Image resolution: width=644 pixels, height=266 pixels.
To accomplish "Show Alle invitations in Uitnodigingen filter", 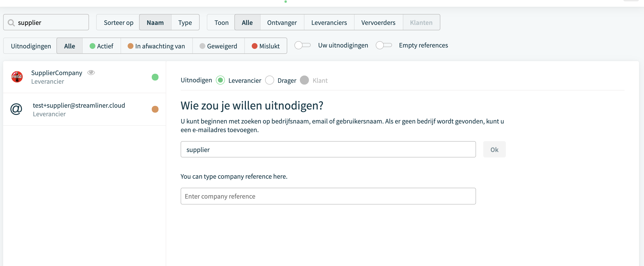I will [70, 46].
